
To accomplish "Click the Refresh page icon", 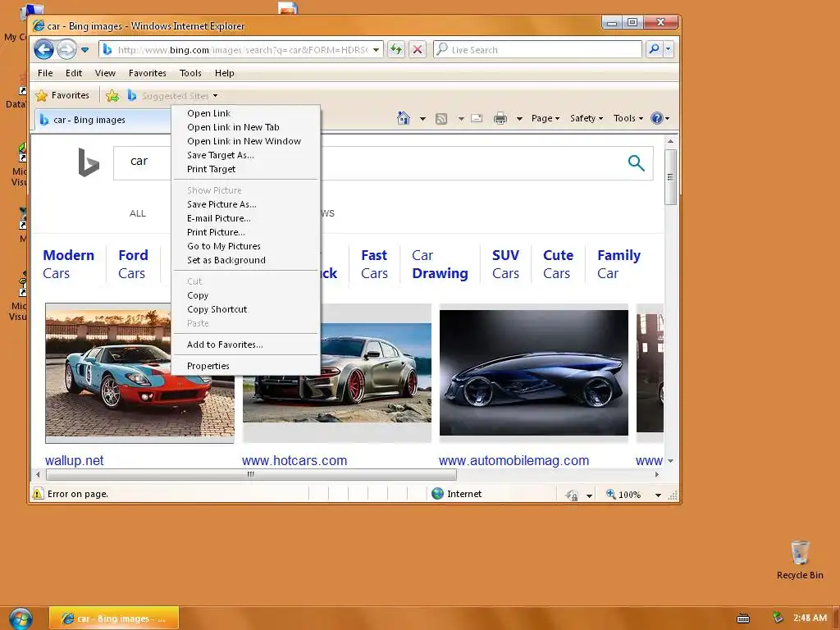I will [396, 50].
